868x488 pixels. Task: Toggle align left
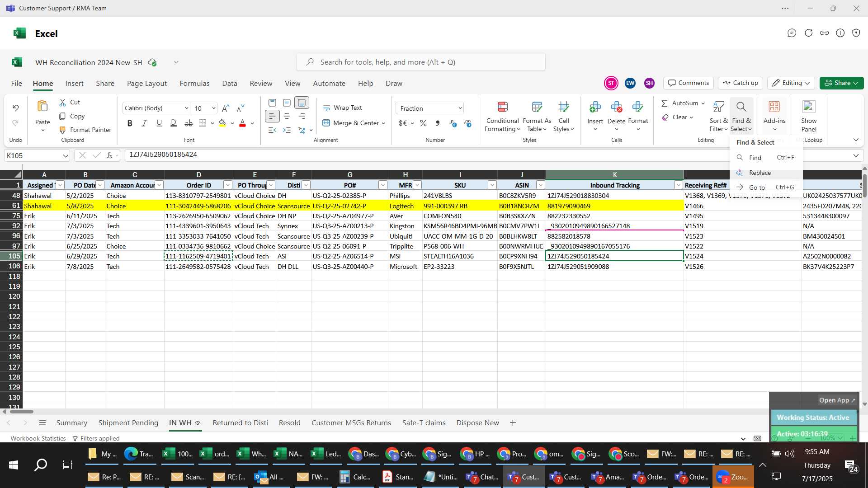(x=272, y=117)
